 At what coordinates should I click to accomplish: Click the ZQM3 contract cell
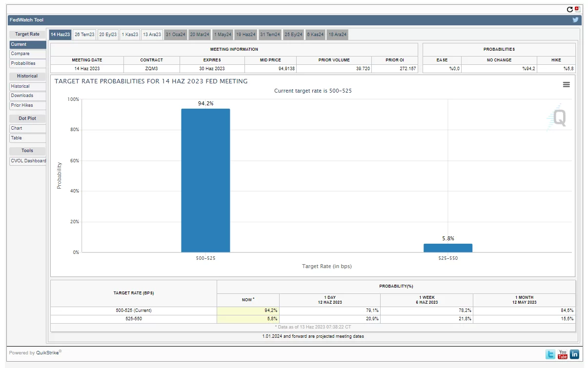tap(152, 69)
